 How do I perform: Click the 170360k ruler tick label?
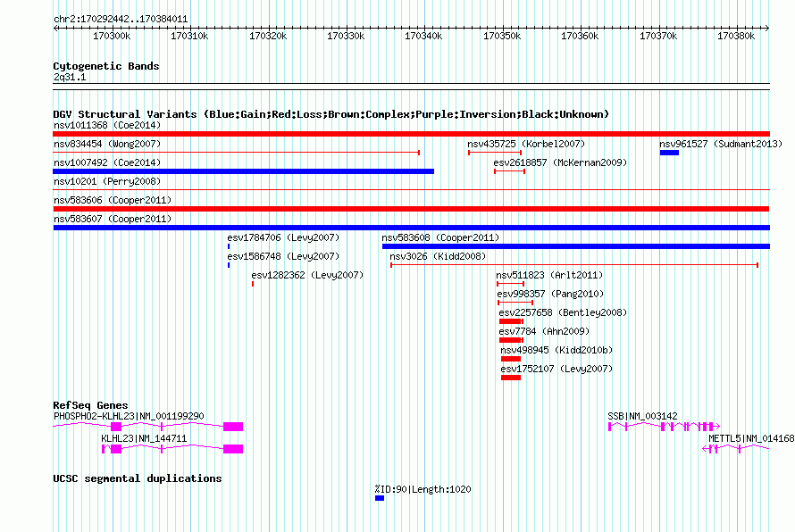point(580,36)
